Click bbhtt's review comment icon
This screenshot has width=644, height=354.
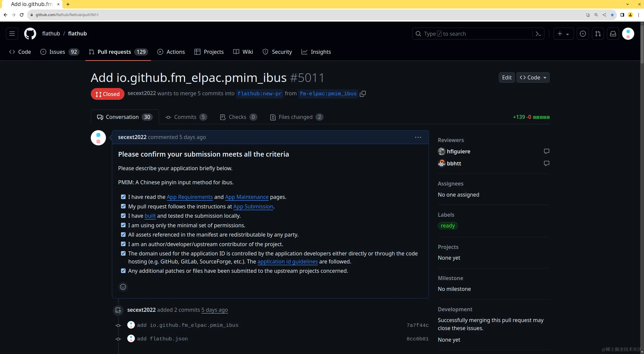(546, 163)
